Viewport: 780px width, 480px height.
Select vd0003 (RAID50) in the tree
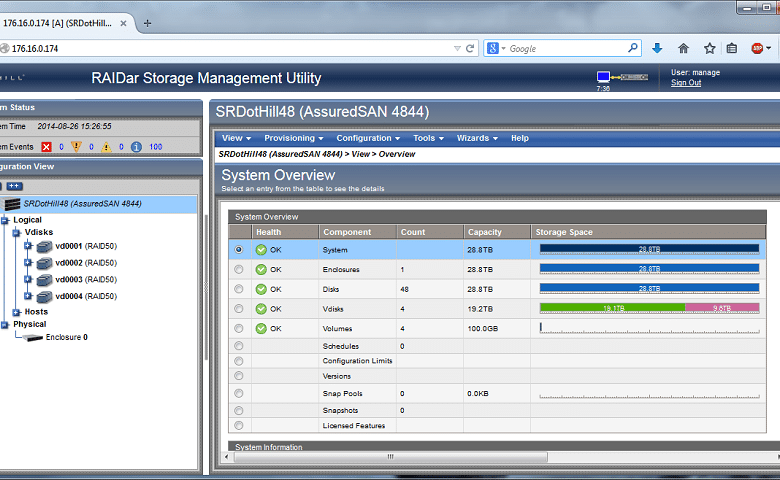tap(86, 280)
